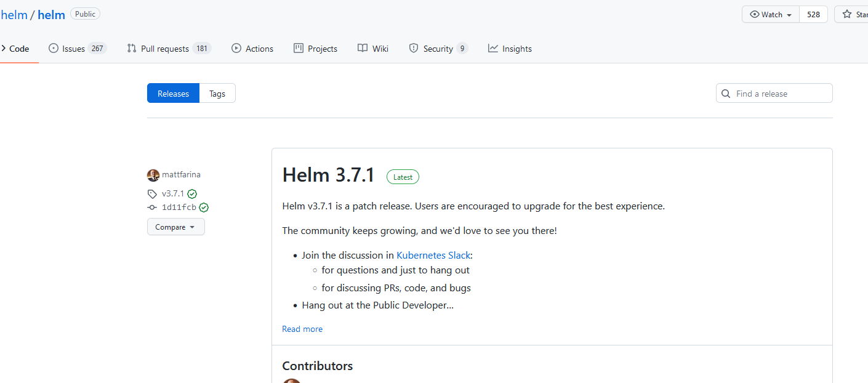View the 528 watchers count

click(x=814, y=14)
